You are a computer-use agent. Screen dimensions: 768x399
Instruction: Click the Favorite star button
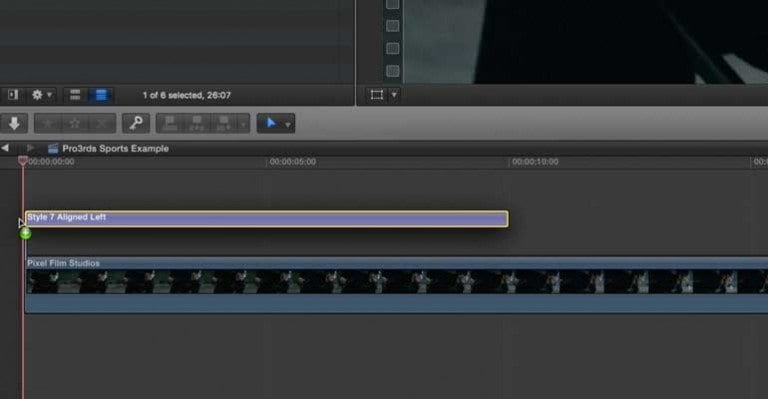pos(48,123)
